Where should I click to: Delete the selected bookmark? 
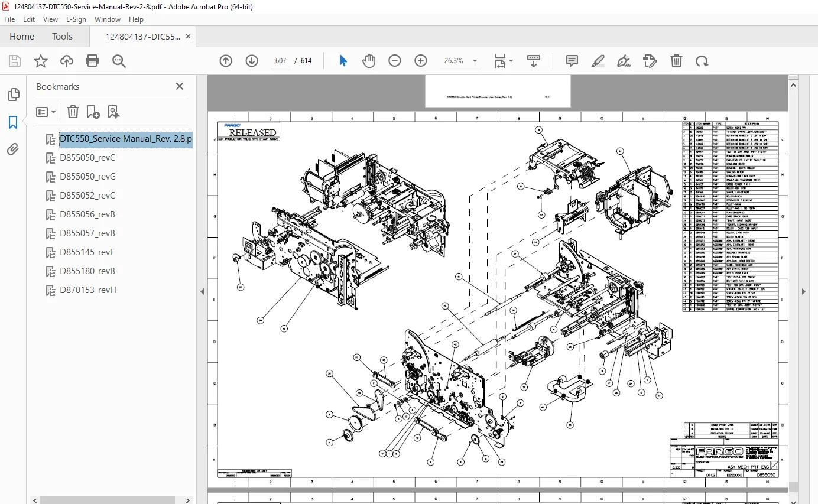(73, 112)
